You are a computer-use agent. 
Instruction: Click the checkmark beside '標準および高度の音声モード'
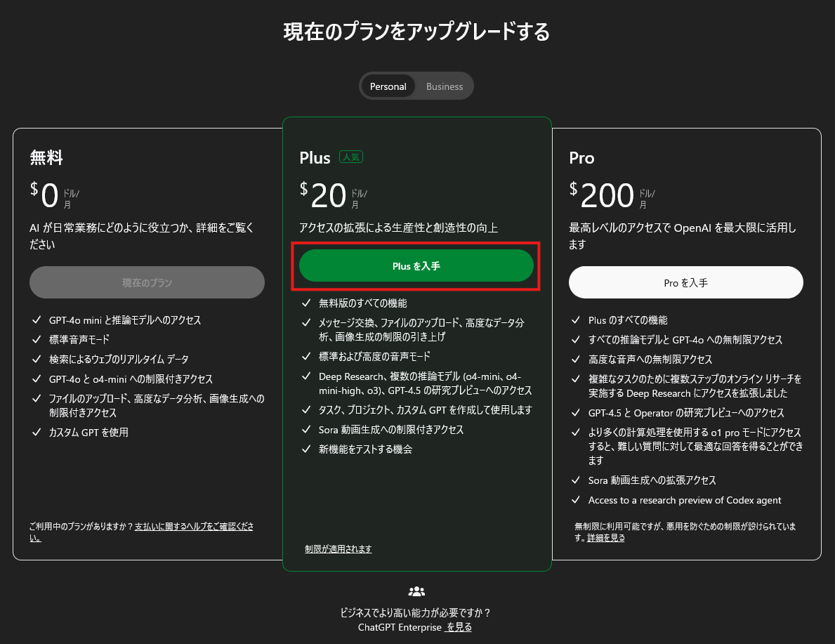pos(306,356)
